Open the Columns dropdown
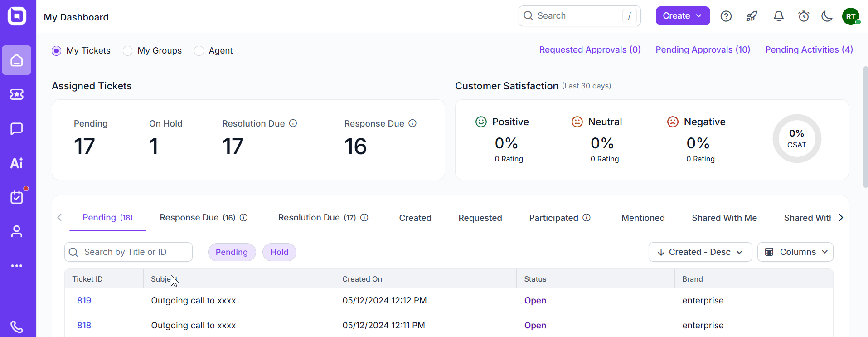The image size is (868, 337). (795, 252)
